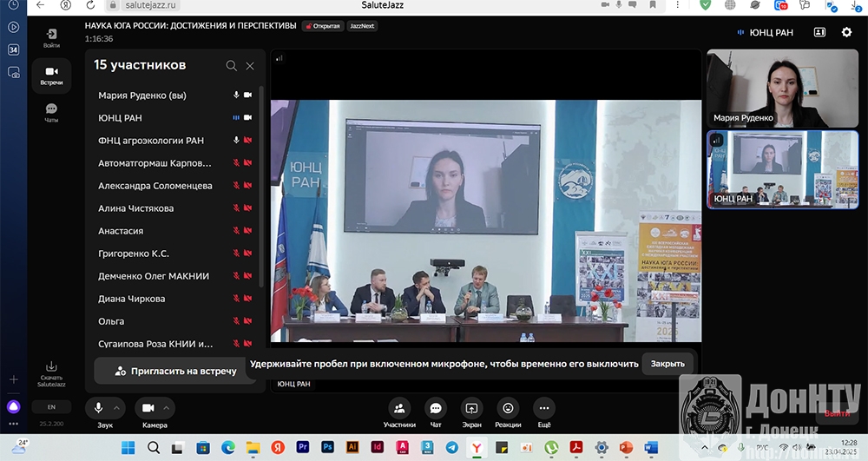The width and height of the screenshot is (868, 461).
Task: Open the EN language selector
Action: tap(51, 406)
